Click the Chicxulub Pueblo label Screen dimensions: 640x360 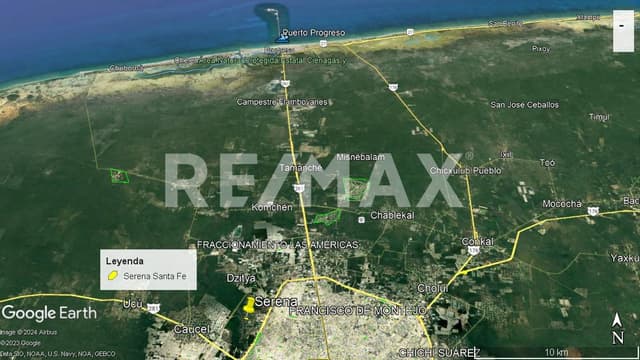pos(465,171)
